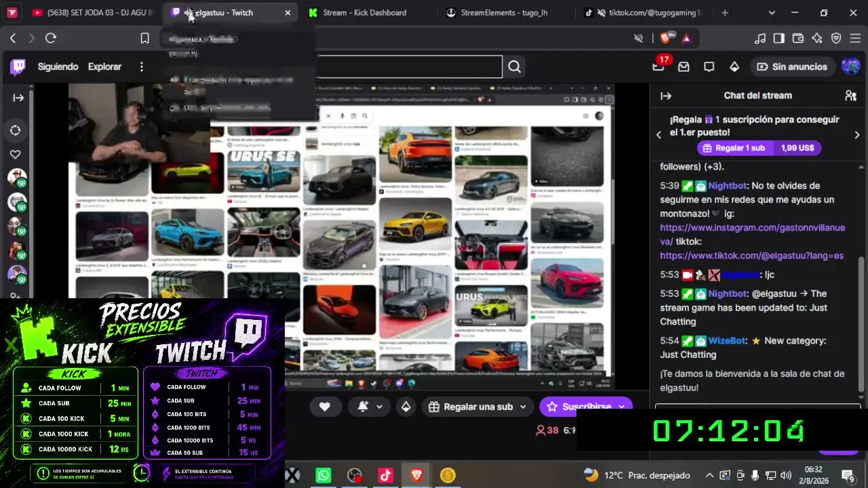Open the Brave Wallet icon
Image resolution: width=868 pixels, height=488 pixels.
[798, 39]
